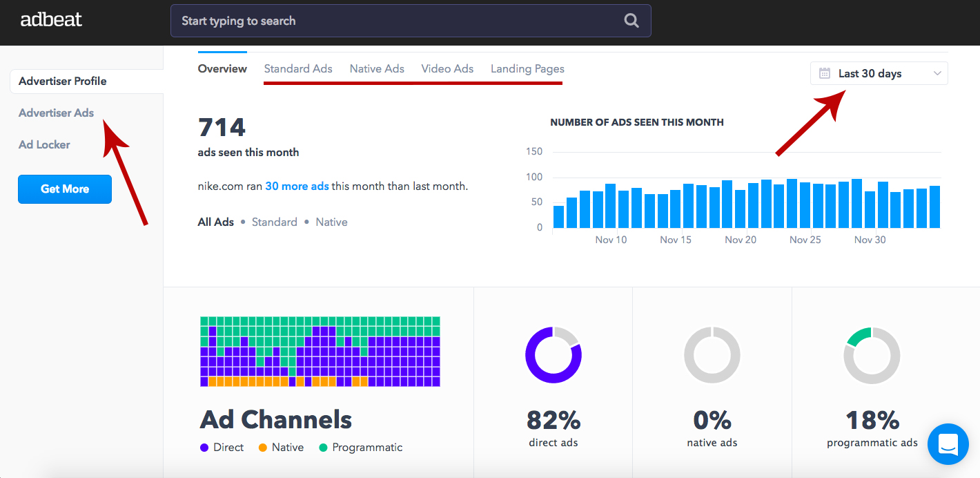Follow the 30 more ads link
Screen dimensions: 980x478
pos(297,186)
